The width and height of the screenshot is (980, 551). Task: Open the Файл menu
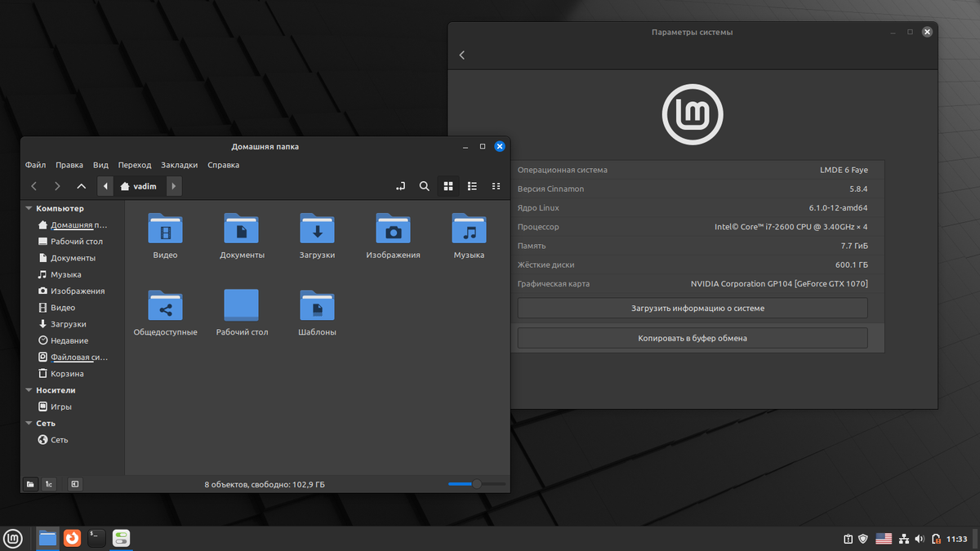coord(35,165)
